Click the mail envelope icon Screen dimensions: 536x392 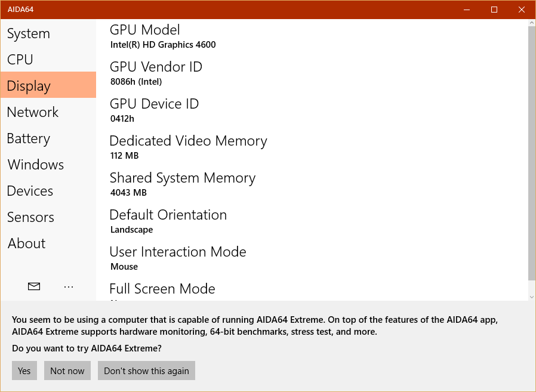[34, 287]
